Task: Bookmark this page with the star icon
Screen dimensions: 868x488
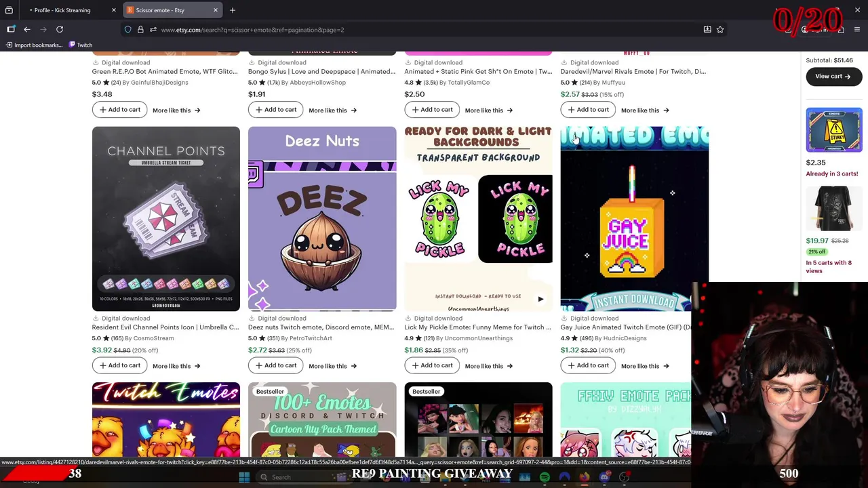Action: click(720, 29)
